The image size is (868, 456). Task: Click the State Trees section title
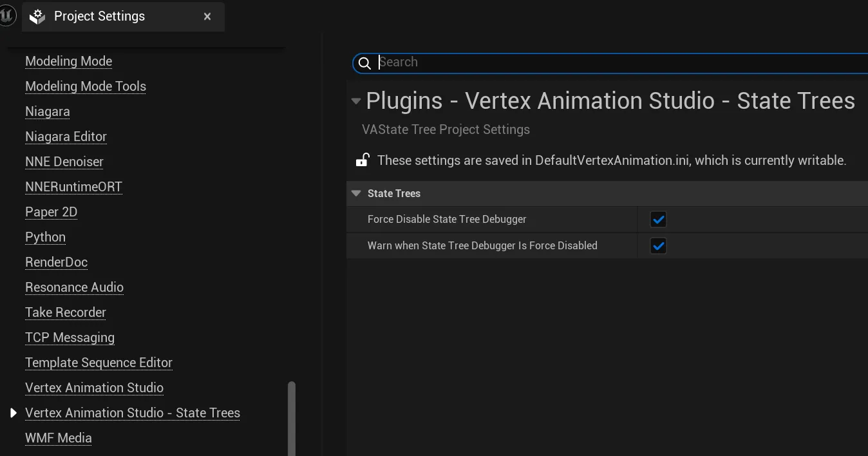(394, 193)
